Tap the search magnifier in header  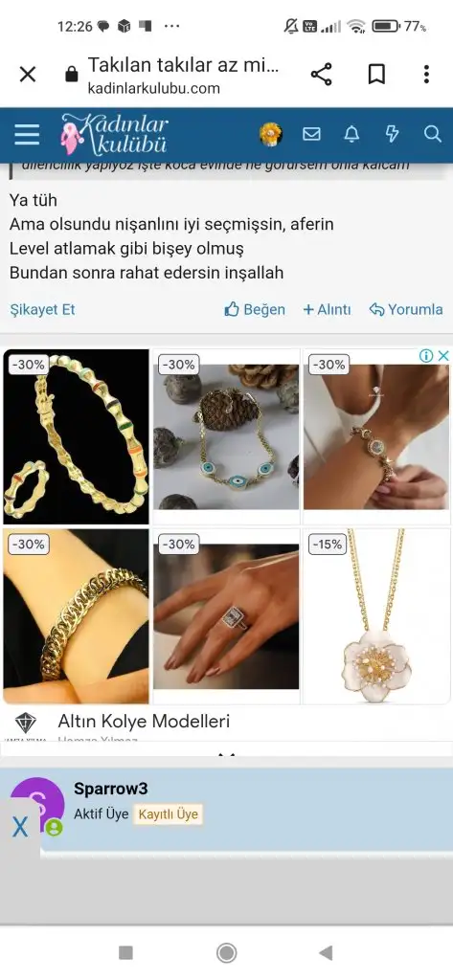(432, 134)
